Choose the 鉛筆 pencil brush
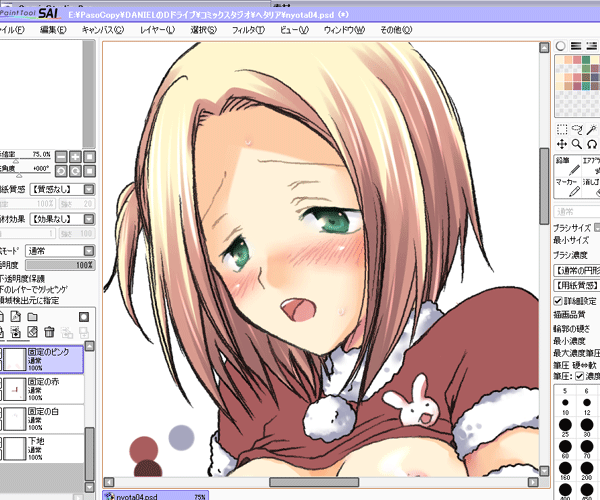This screenshot has height=500, width=600. 567,166
